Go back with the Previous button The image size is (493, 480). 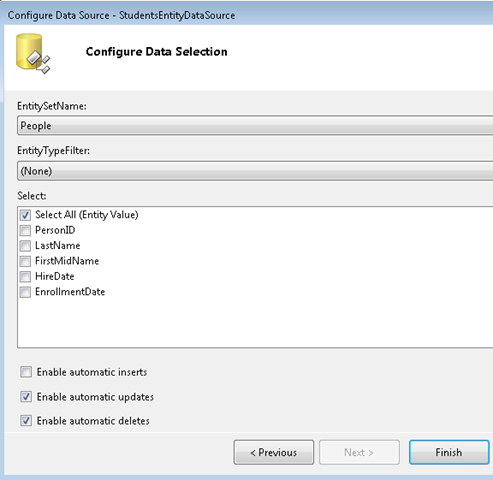coord(274,452)
